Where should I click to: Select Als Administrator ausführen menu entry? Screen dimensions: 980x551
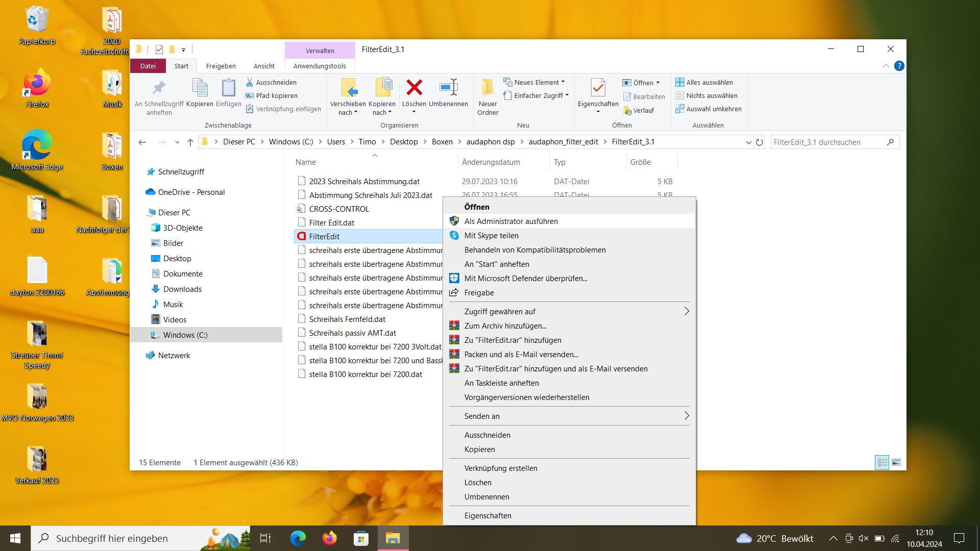[510, 221]
